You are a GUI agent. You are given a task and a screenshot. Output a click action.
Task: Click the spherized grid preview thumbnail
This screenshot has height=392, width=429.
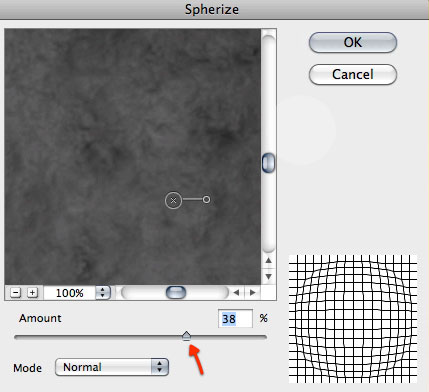click(x=353, y=319)
